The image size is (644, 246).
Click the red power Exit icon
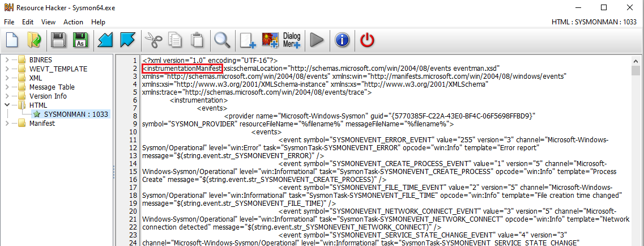coord(368,40)
